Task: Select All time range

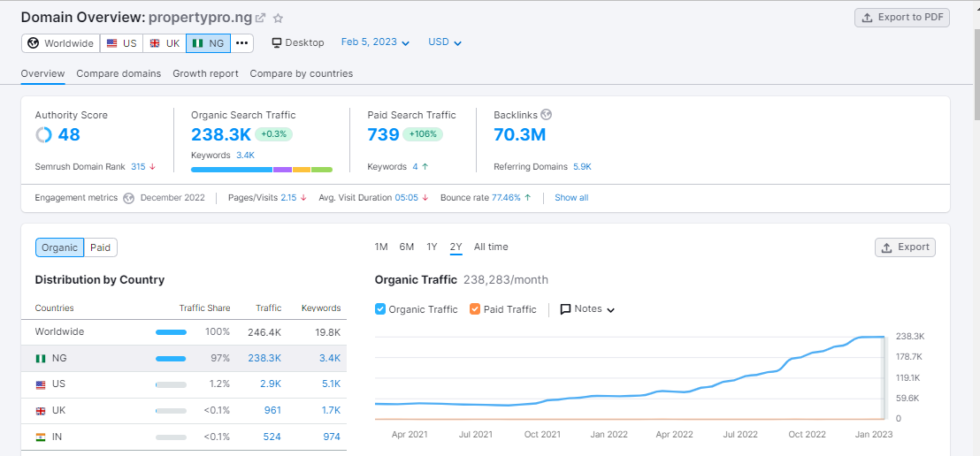Action: point(491,247)
